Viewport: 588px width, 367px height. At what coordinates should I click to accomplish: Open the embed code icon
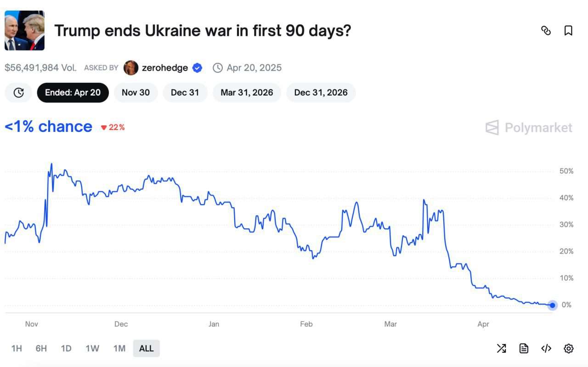pyautogui.click(x=546, y=349)
